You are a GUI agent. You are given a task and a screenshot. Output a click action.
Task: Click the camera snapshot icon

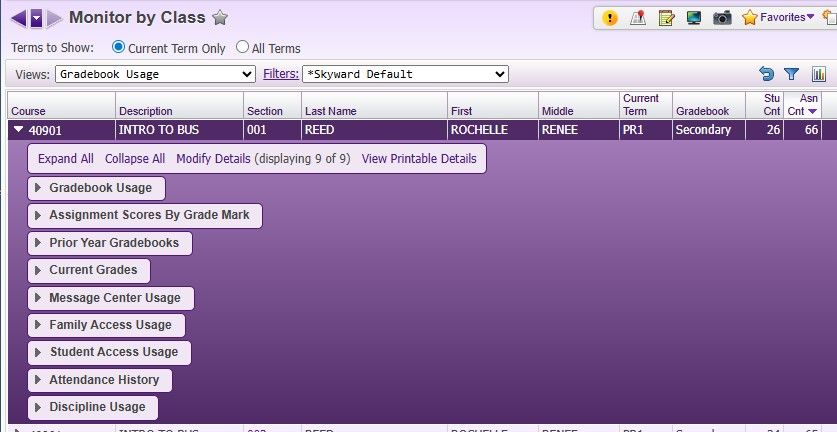722,18
